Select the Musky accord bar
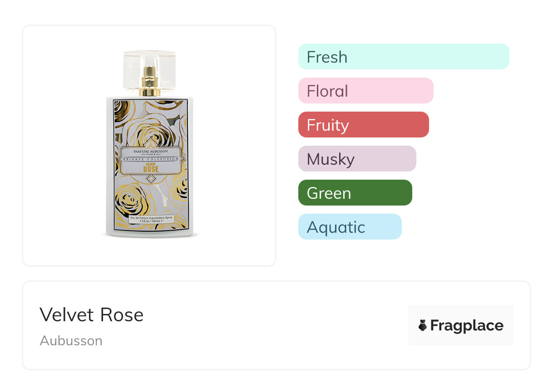This screenshot has width=553, height=392. (x=357, y=159)
